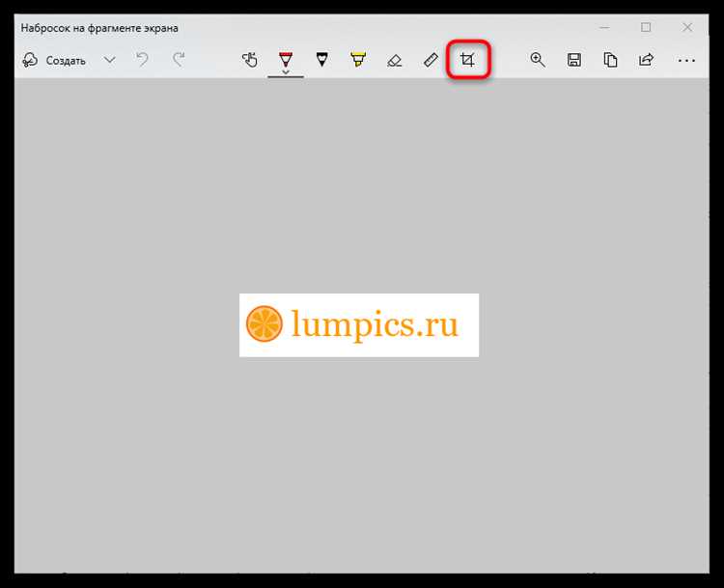Toggle the touch writing hand tool
This screenshot has width=724, height=588.
click(250, 60)
